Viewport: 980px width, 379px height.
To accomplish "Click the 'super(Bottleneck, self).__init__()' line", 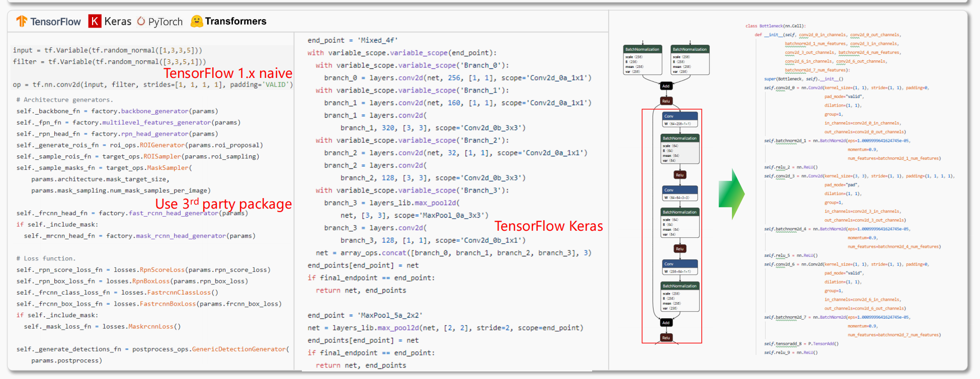I will click(x=804, y=79).
